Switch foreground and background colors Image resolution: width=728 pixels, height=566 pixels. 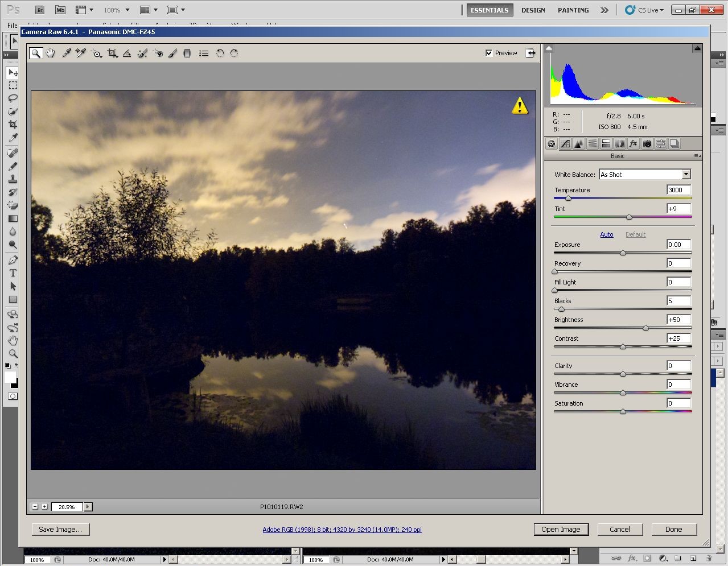pos(15,366)
